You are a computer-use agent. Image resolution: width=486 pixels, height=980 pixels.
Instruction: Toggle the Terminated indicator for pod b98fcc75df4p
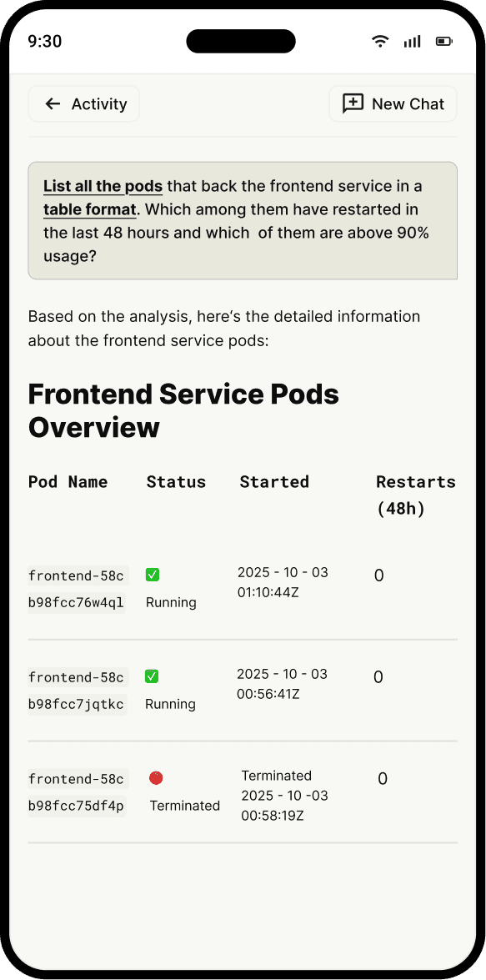coord(156,777)
